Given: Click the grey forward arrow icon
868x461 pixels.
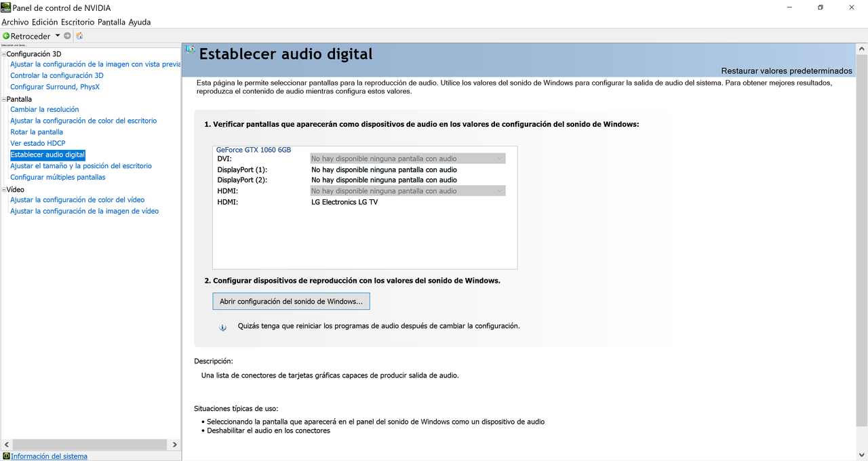Looking at the screenshot, I should coord(67,36).
